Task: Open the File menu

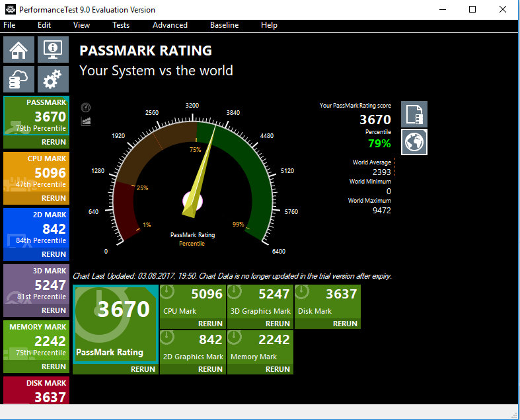Action: [x=10, y=25]
